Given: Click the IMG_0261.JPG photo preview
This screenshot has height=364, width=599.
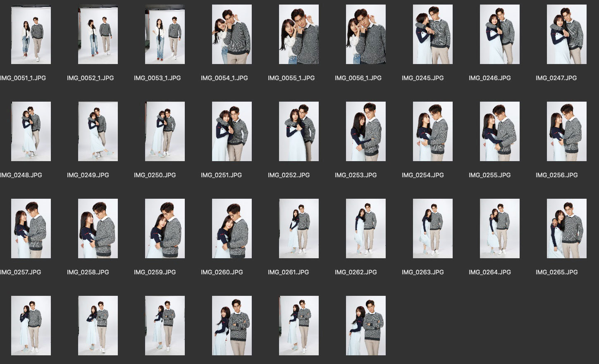Looking at the screenshot, I should tap(299, 228).
